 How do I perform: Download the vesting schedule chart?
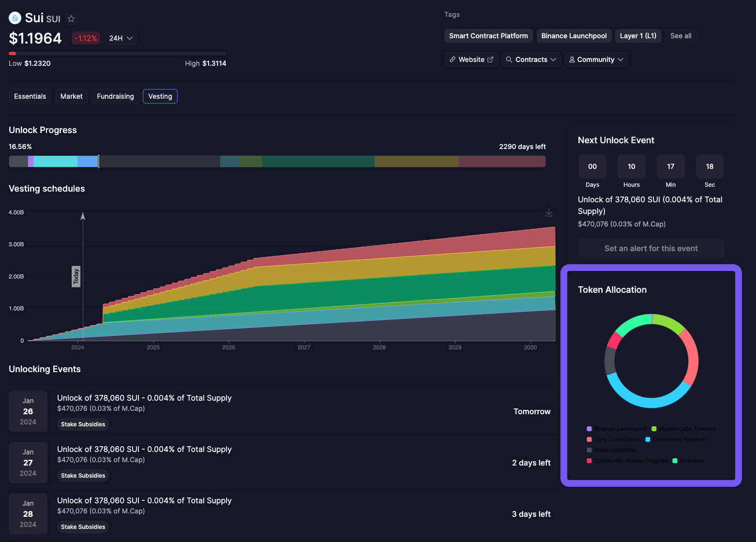click(549, 212)
